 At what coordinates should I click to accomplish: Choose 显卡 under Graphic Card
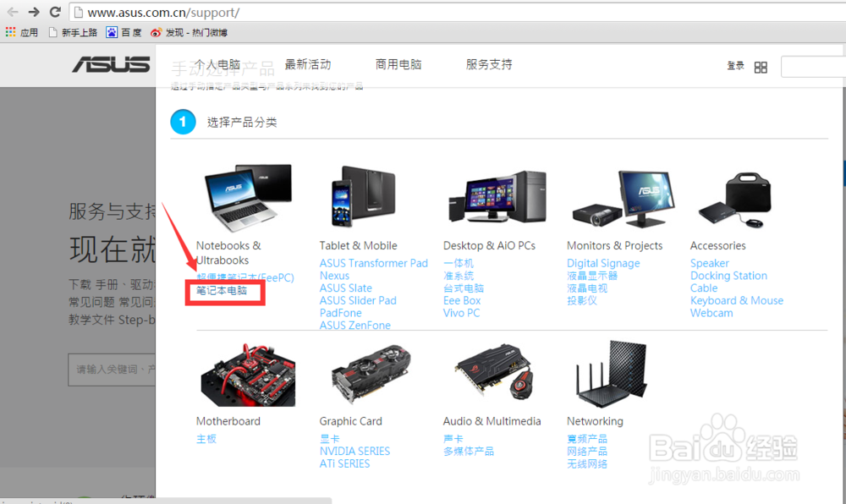(x=330, y=439)
